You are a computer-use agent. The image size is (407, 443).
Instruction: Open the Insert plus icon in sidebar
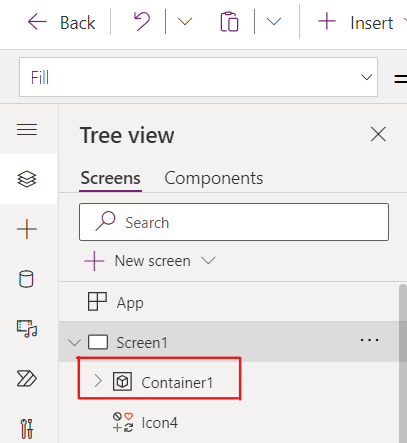[x=27, y=229]
